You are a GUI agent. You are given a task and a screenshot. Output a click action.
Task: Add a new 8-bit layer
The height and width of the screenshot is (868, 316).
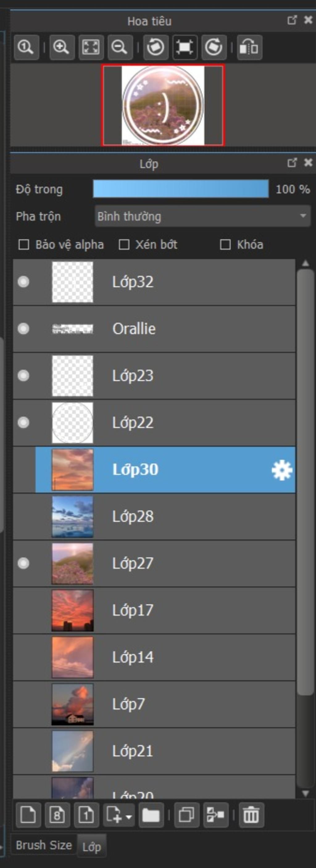click(57, 815)
